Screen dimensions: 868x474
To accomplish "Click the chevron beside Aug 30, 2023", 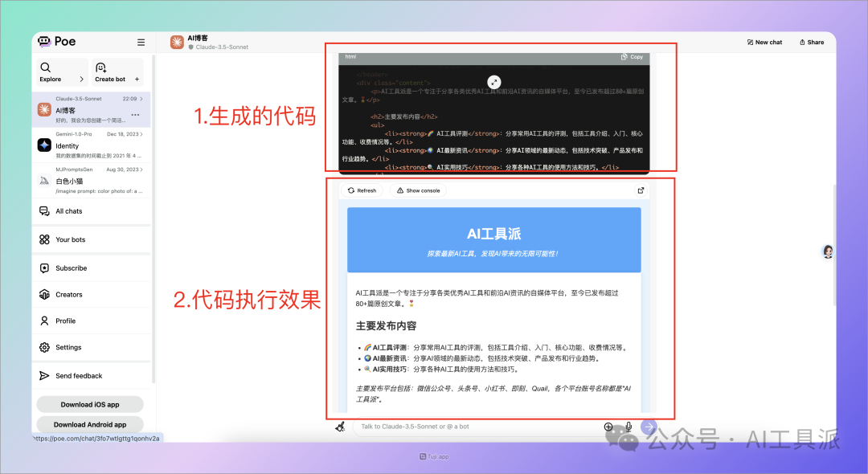I will [x=141, y=170].
